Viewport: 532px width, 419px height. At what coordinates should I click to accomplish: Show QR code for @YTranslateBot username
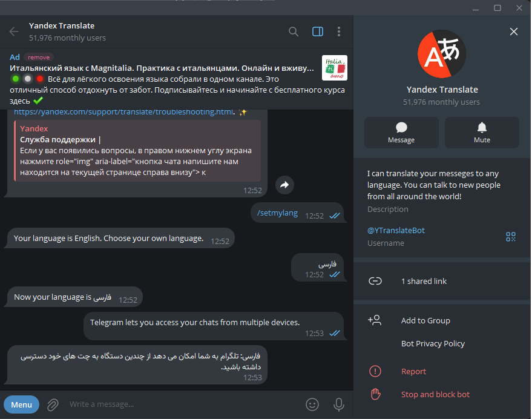[x=510, y=236]
